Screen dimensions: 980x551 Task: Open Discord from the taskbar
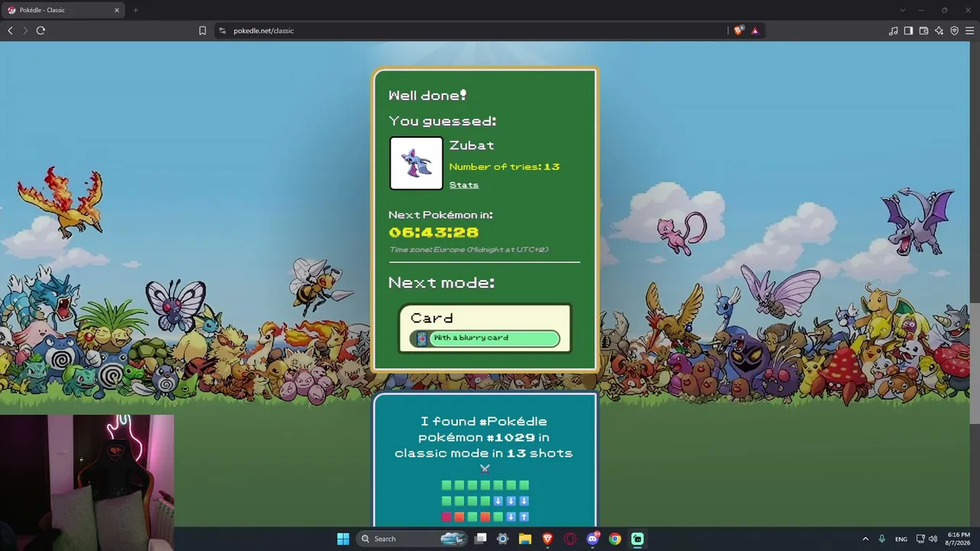click(x=593, y=539)
